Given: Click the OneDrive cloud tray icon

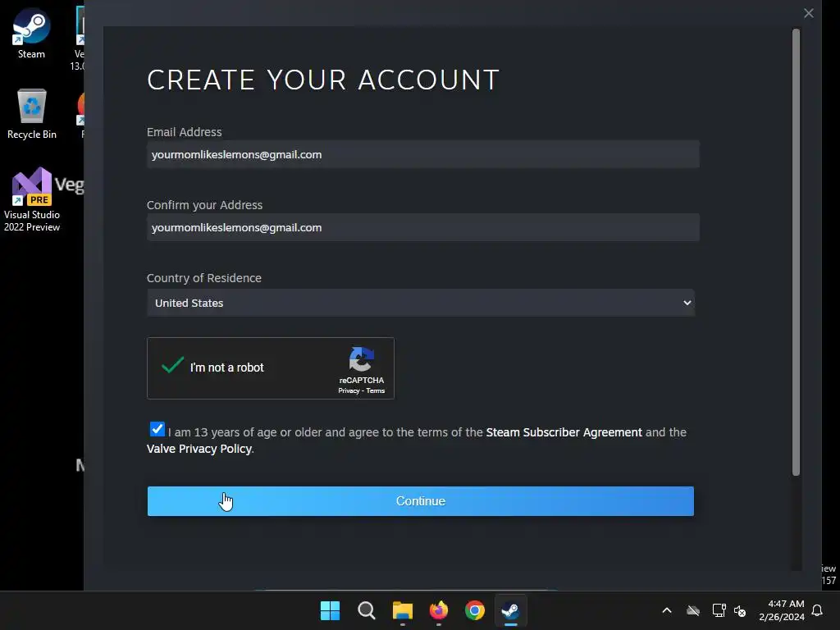Looking at the screenshot, I should tap(693, 610).
